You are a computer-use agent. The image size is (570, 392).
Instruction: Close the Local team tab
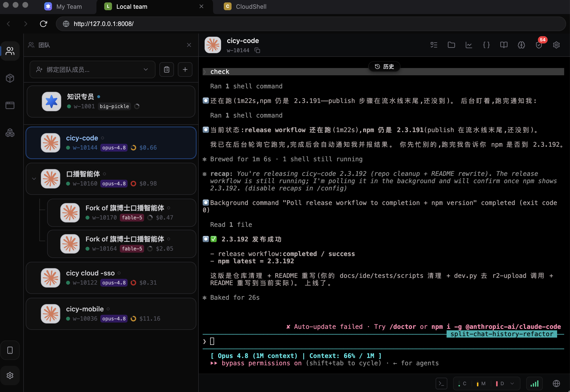201,6
